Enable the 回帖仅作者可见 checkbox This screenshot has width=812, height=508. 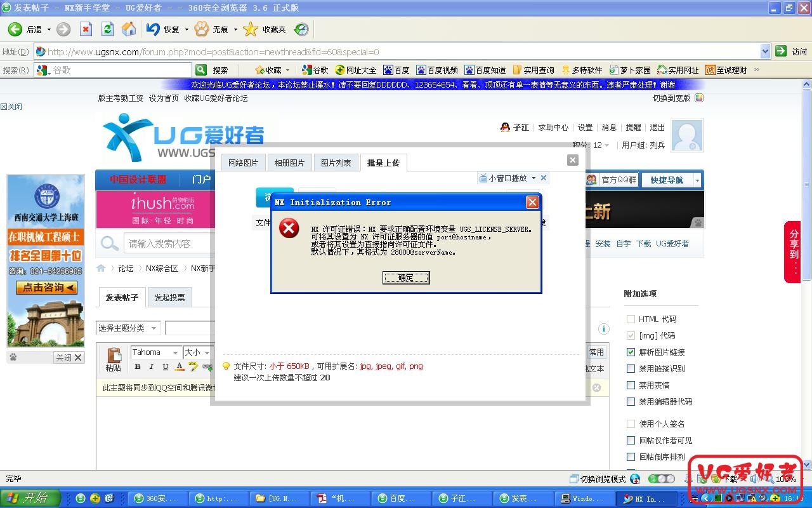point(631,440)
